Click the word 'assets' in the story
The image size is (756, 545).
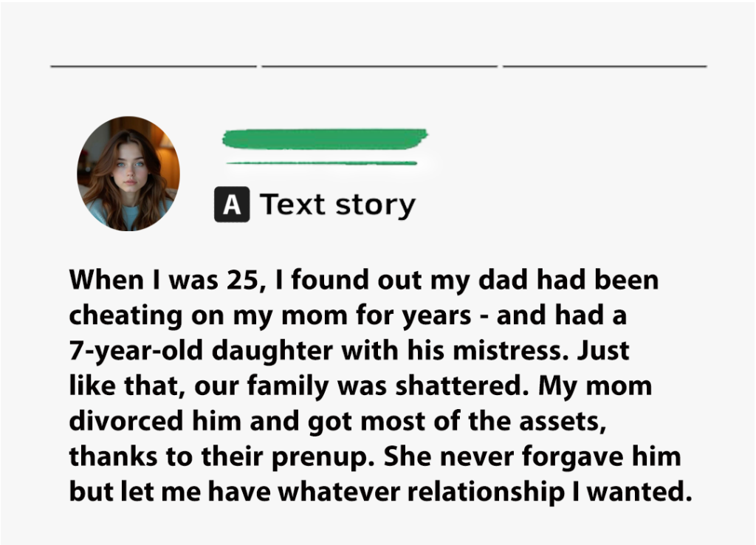tap(563, 422)
